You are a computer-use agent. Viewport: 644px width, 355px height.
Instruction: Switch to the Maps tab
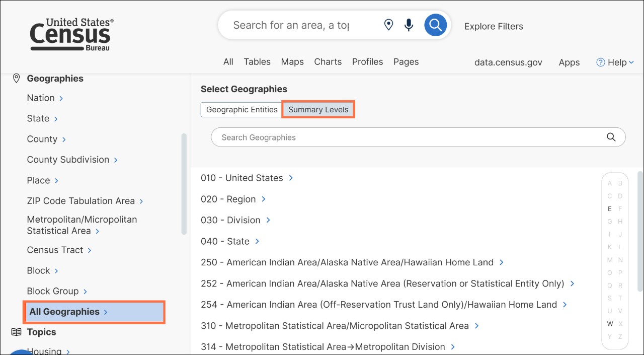click(292, 61)
